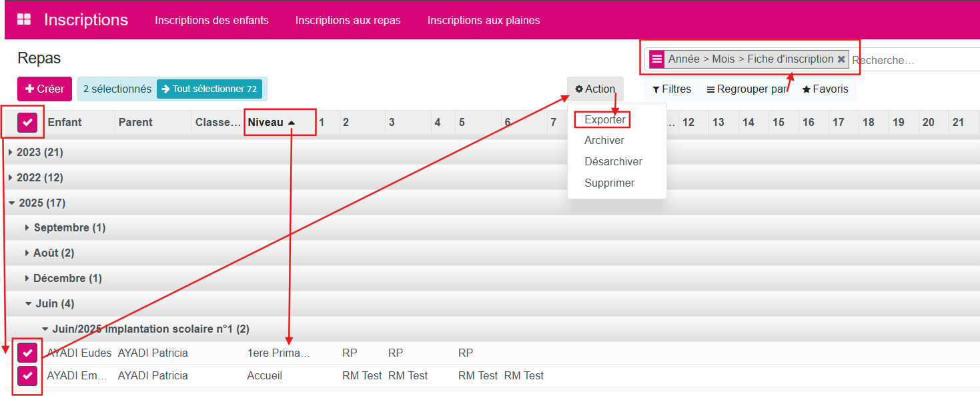Open the Favoris star menu
The height and width of the screenshot is (396, 980).
[x=825, y=89]
